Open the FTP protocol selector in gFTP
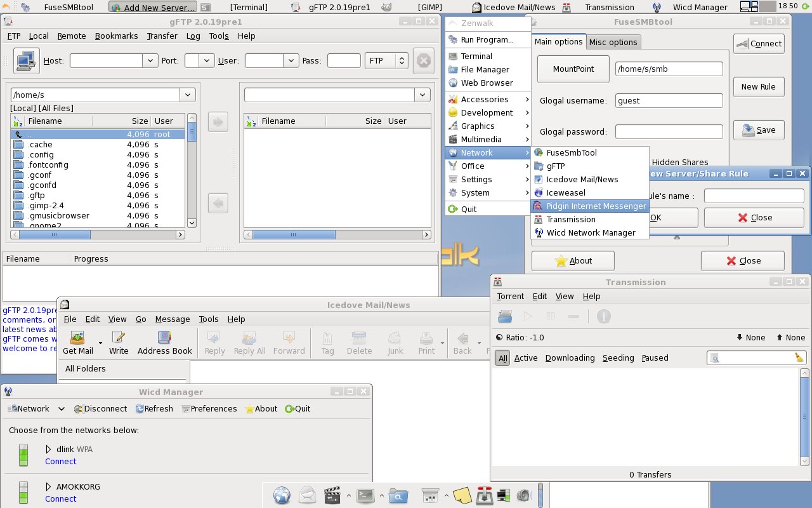Screen dimensions: 812x508 [x=386, y=61]
